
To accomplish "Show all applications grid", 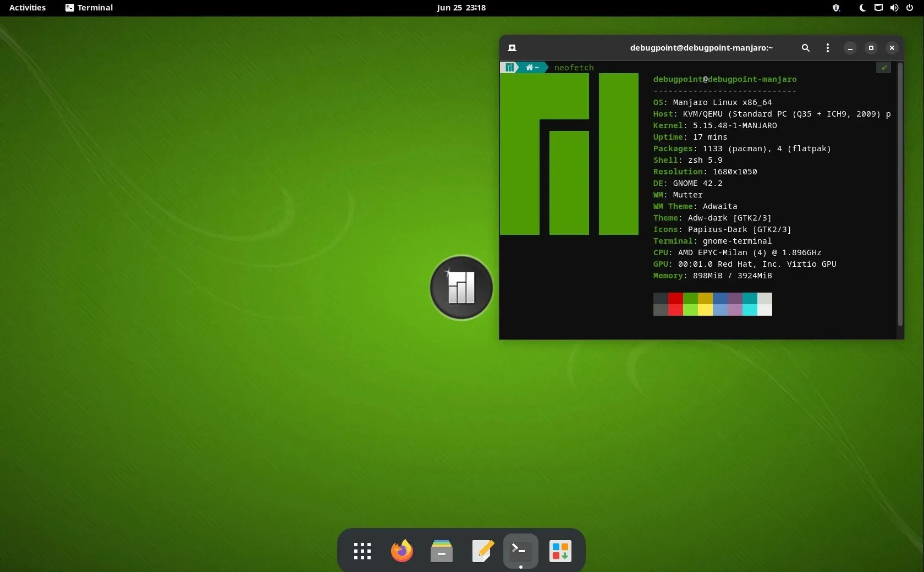I will (361, 551).
